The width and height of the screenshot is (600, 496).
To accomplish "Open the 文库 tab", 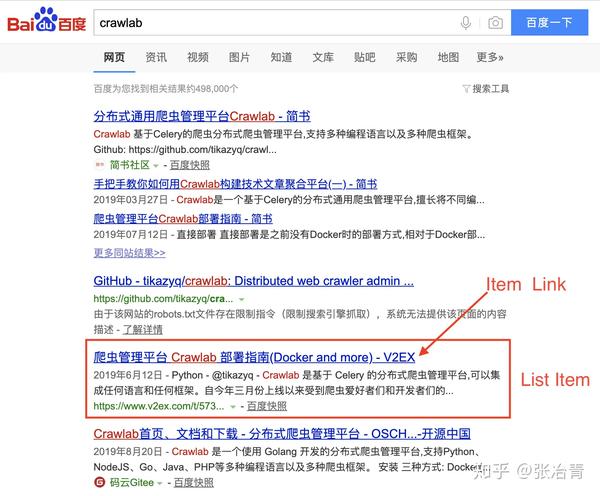I will (323, 57).
